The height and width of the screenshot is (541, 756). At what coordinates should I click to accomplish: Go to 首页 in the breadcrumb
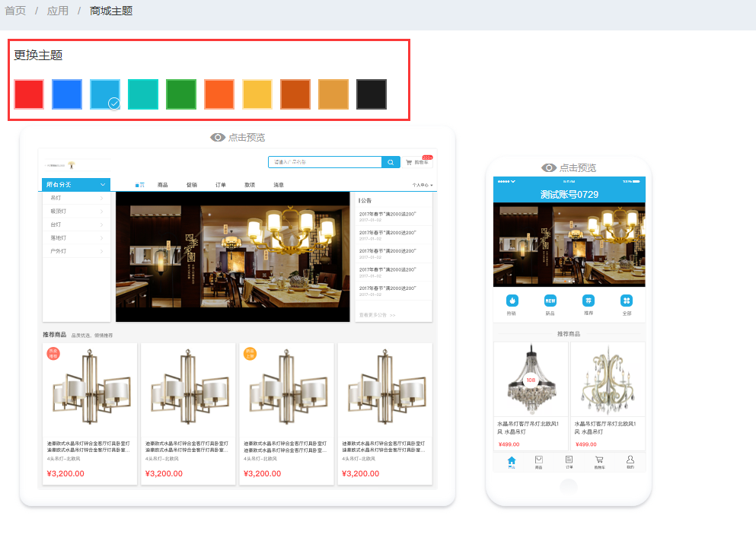(x=15, y=11)
